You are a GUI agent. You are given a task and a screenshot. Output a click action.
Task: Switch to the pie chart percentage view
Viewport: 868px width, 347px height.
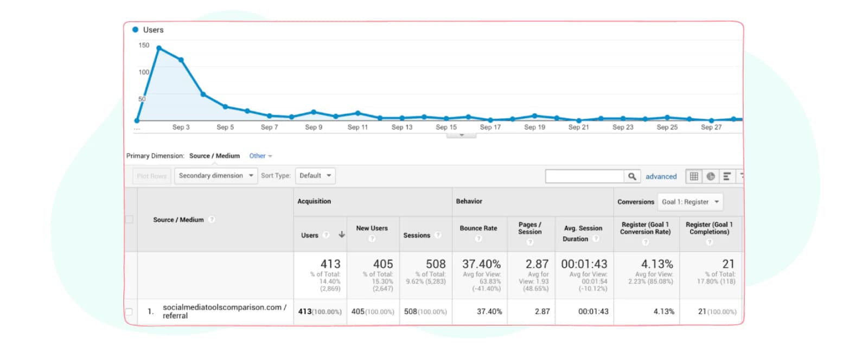click(711, 176)
